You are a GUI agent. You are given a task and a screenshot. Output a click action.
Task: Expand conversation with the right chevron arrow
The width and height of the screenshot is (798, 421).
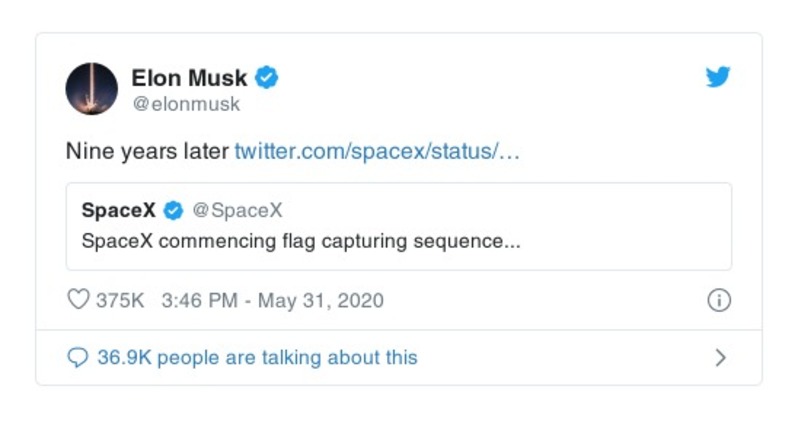pos(720,358)
